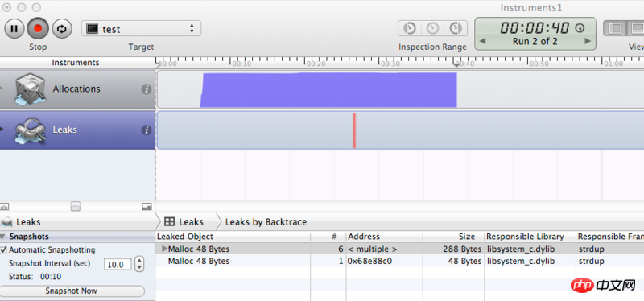
Task: Set inspection range end button
Action: tap(456, 28)
